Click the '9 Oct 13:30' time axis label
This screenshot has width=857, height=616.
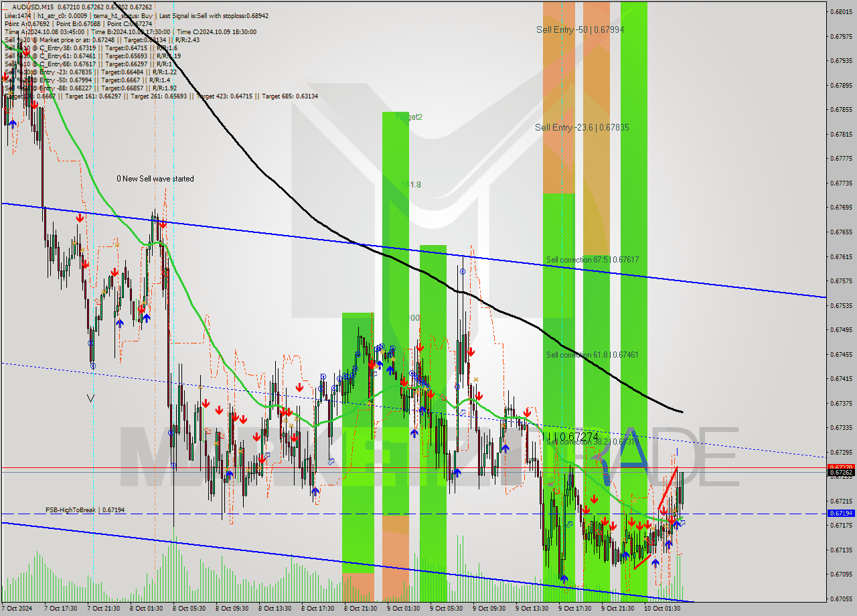click(x=532, y=609)
